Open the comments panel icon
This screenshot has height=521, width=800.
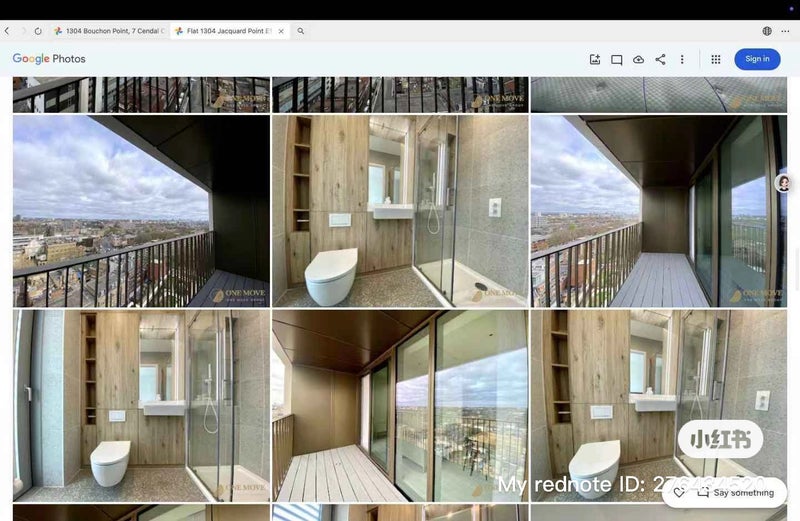[x=617, y=59]
